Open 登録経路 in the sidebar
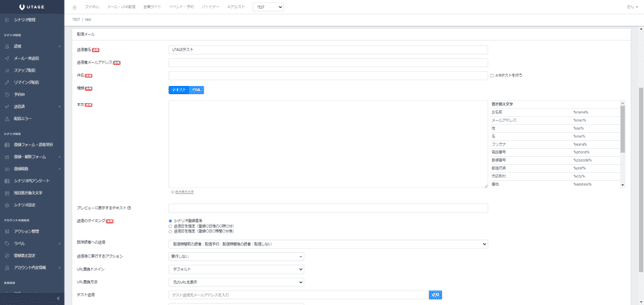This screenshot has height=305, width=644. coord(22,169)
